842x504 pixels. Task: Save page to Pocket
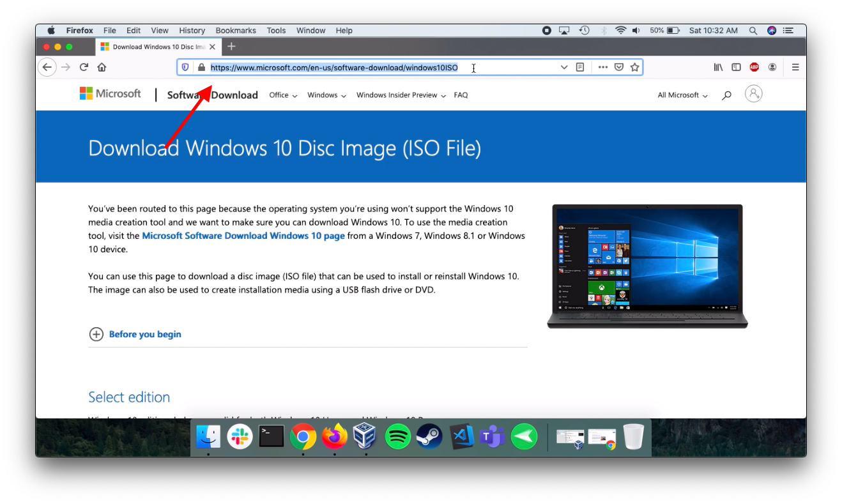tap(619, 67)
